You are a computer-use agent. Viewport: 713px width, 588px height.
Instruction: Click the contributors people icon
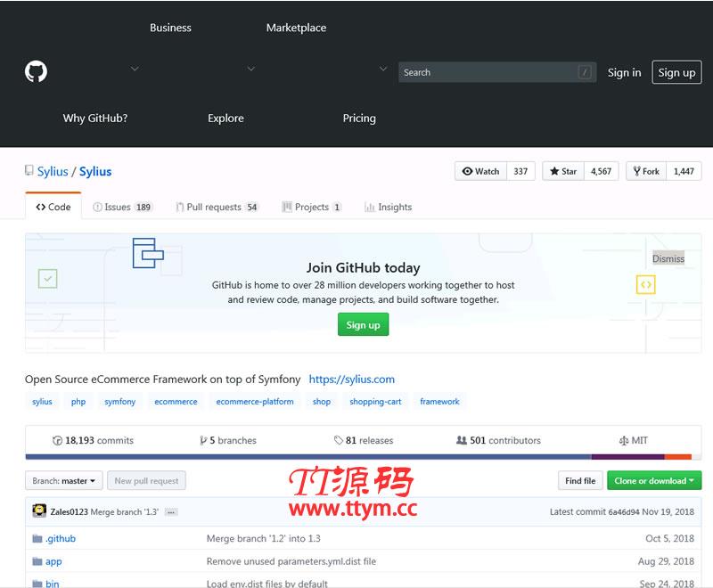click(x=462, y=440)
